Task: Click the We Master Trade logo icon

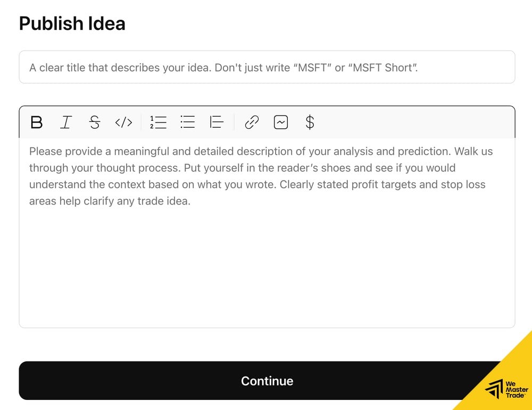Action: (x=494, y=389)
